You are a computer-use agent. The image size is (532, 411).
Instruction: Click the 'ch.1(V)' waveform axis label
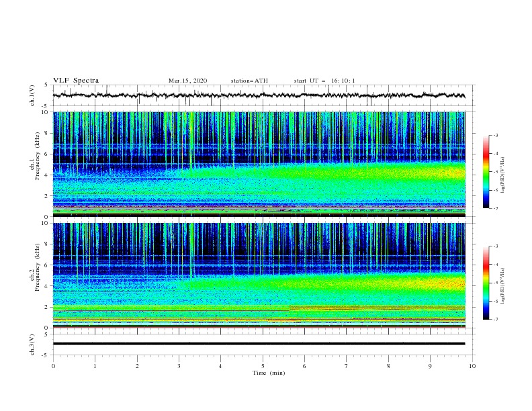[x=32, y=95]
